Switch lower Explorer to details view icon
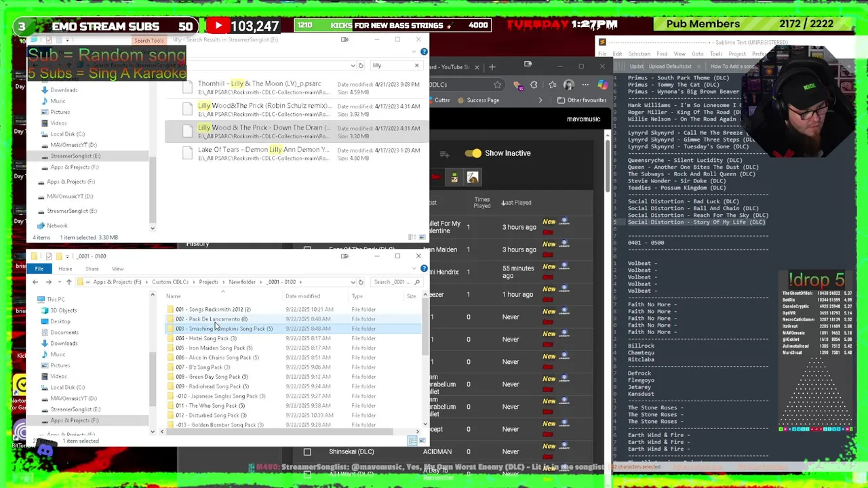 pos(412,441)
